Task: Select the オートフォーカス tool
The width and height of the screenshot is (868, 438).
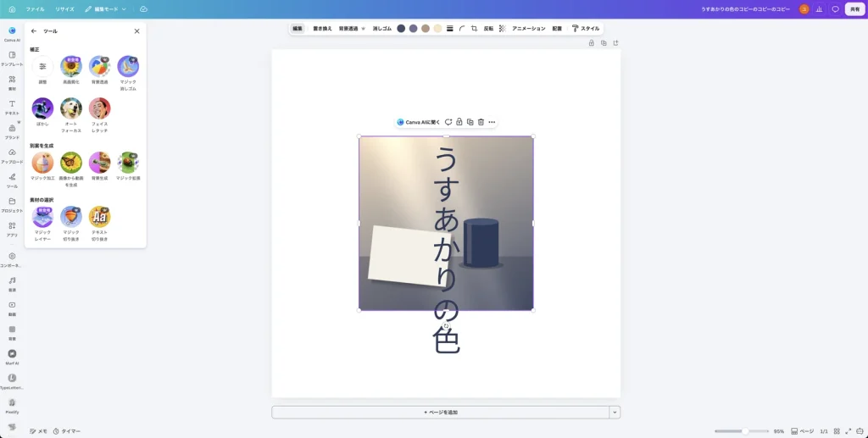Action: 71,115
